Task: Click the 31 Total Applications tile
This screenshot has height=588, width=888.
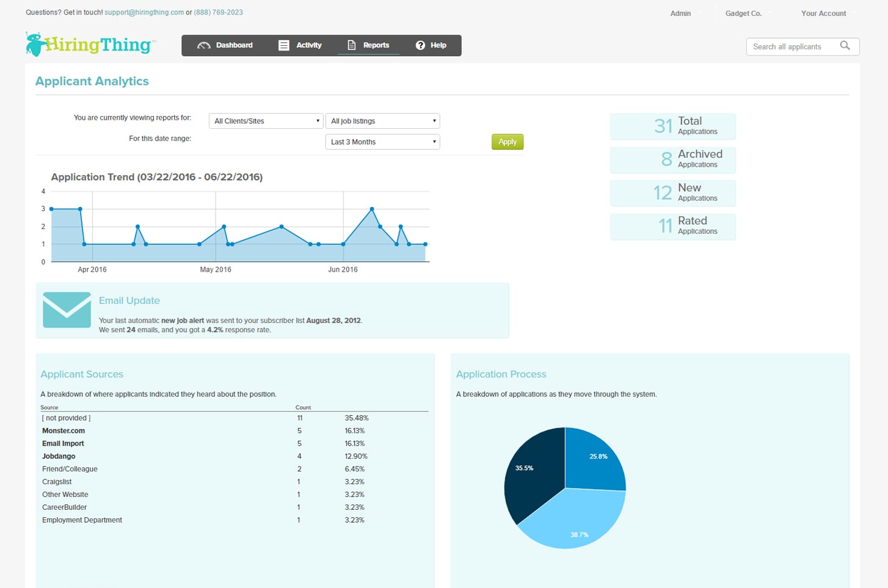Action: coord(673,126)
